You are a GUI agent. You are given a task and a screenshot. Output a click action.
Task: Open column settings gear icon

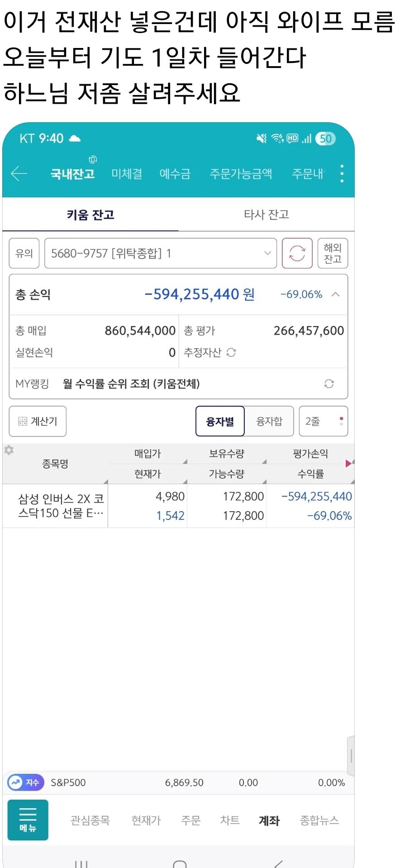point(9,450)
